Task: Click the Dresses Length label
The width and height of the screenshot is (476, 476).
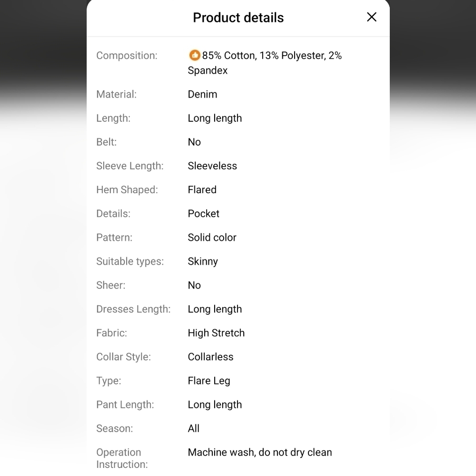Action: pos(133,309)
